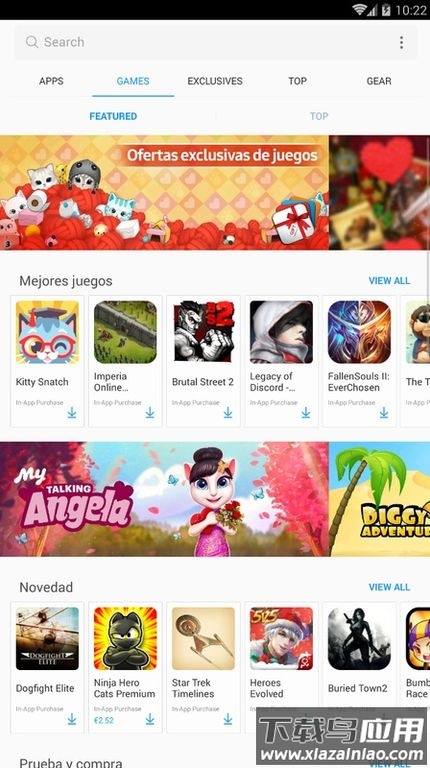Open Ninja Hero Cats Premium icon
Viewport: 430px width, 768px height.
pos(125,638)
